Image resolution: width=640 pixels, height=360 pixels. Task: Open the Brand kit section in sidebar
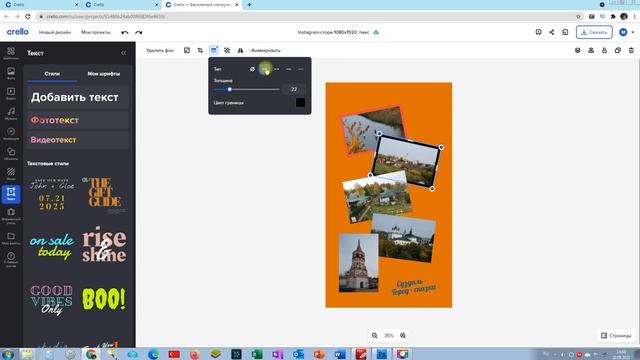pos(11,216)
